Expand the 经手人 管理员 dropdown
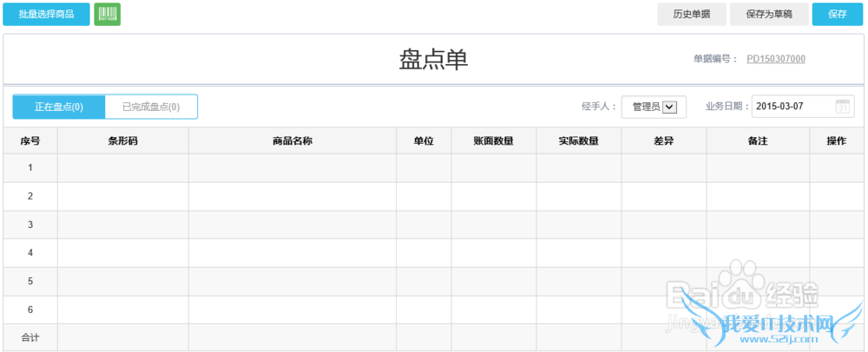Image resolution: width=868 pixels, height=352 pixels. (x=669, y=107)
